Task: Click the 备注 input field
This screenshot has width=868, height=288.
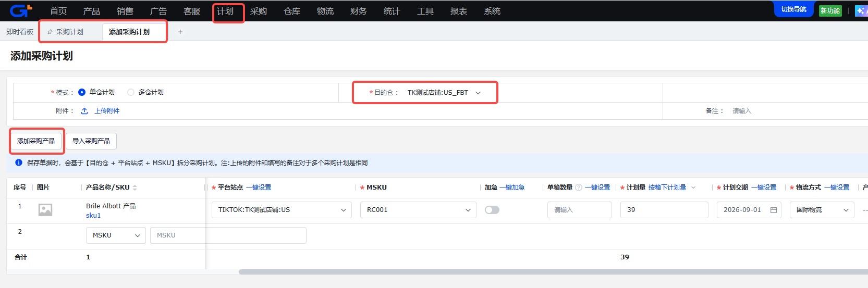Action: pyautogui.click(x=798, y=111)
